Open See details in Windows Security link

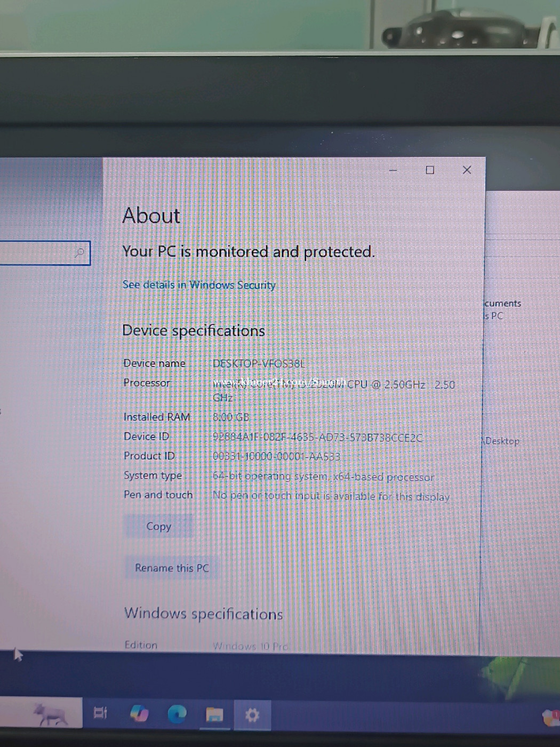click(x=199, y=285)
